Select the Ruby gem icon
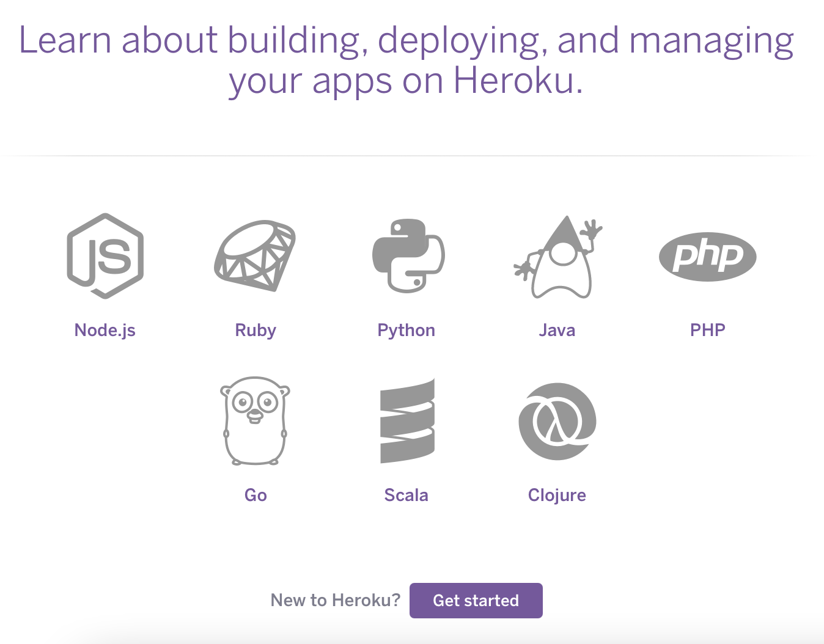The image size is (824, 644). [x=255, y=256]
